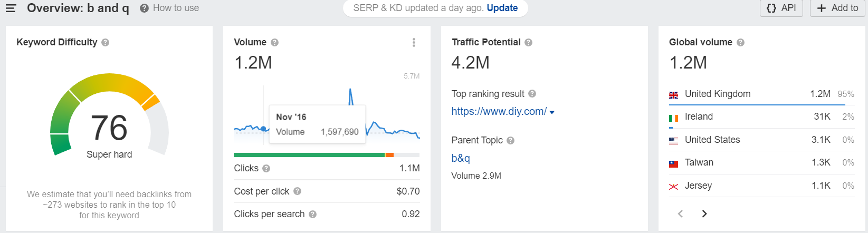Click the Volume 1.2M value

coord(253,63)
